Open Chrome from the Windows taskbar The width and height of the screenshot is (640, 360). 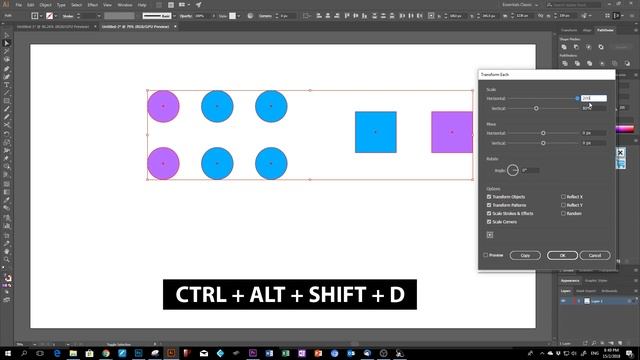[106, 353]
